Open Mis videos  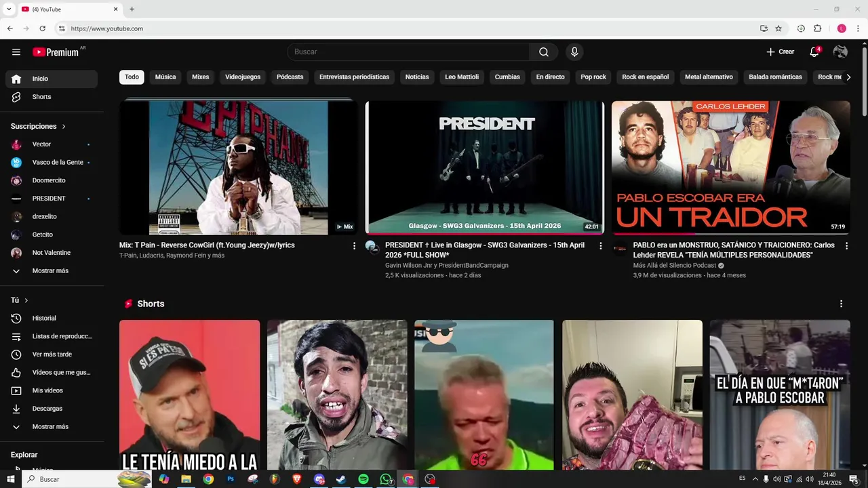[52, 390]
